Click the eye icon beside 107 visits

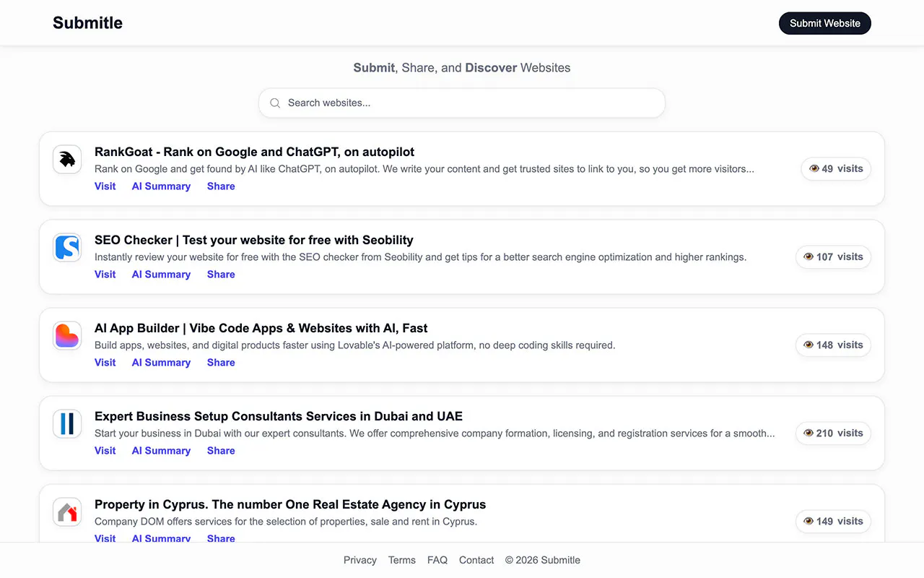808,256
